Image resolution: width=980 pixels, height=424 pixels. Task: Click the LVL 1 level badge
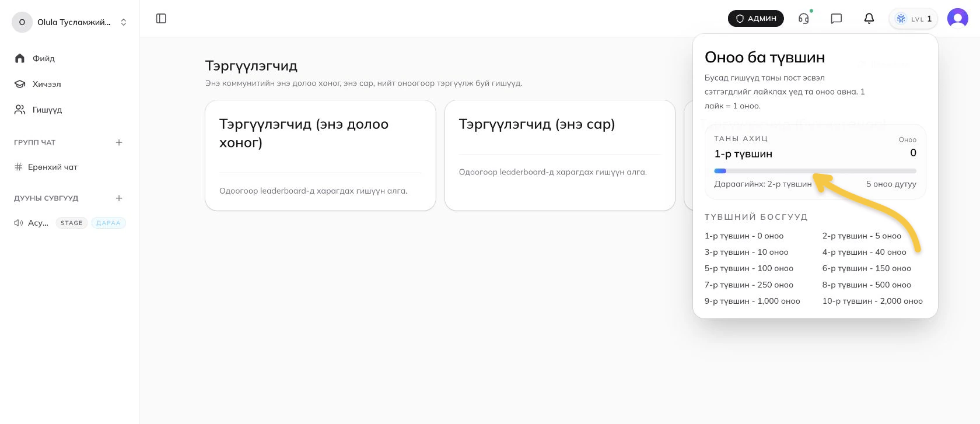coord(914,19)
